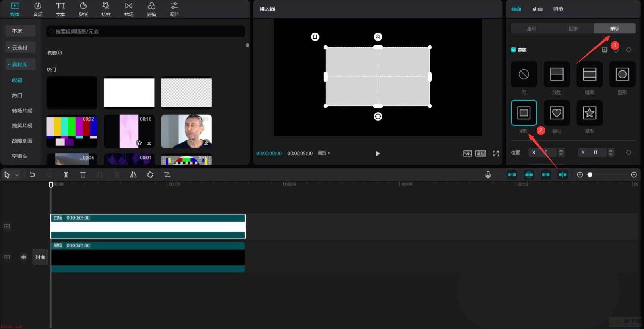This screenshot has height=329, width=644.
Task: Download the man talking clip
Action: click(206, 143)
